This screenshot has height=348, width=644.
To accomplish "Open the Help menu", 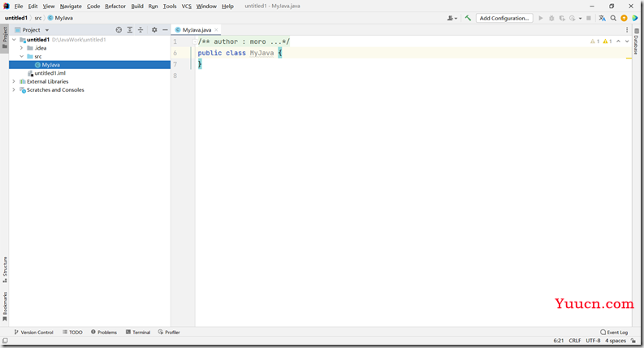I will (x=227, y=7).
